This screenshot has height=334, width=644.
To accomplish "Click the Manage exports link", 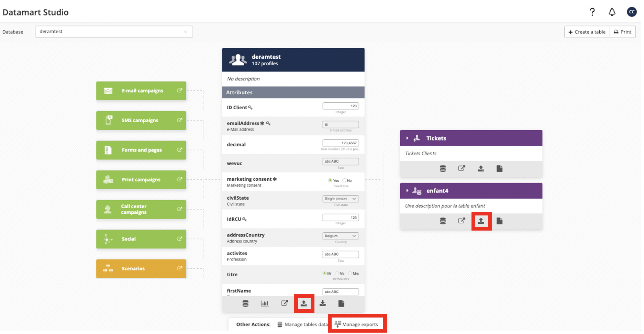I will click(x=357, y=324).
